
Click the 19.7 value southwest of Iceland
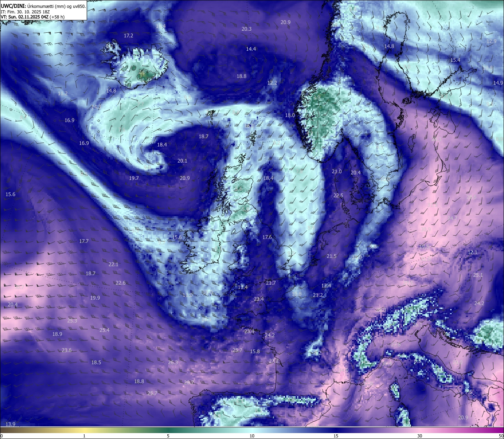(134, 178)
